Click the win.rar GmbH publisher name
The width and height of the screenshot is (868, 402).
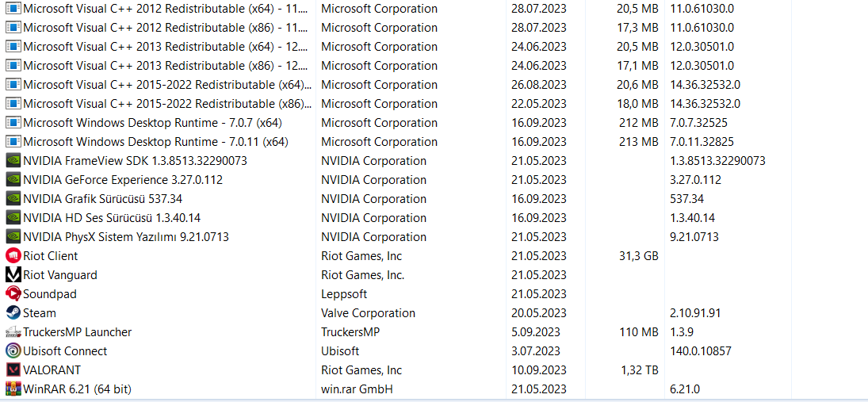coord(357,389)
